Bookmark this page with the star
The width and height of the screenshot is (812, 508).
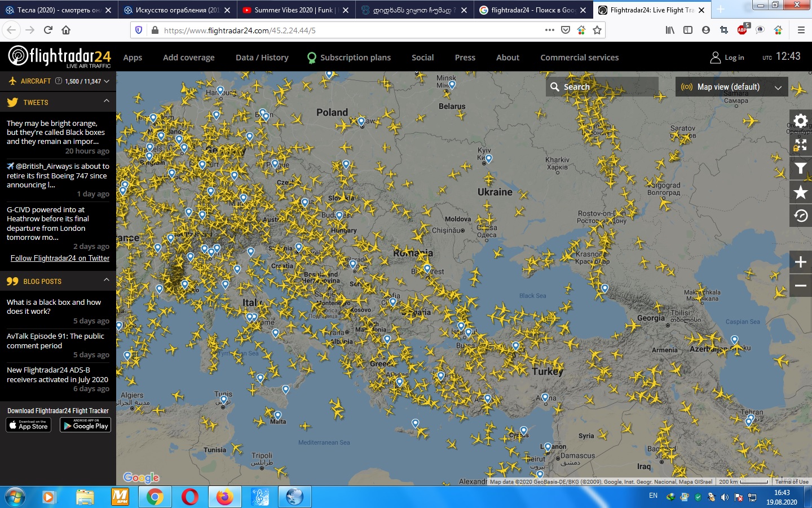coord(597,30)
